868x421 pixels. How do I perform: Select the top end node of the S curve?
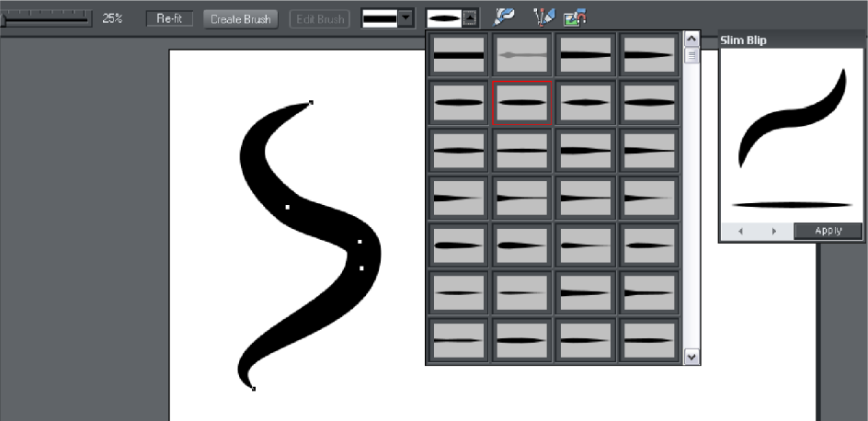[x=311, y=102]
